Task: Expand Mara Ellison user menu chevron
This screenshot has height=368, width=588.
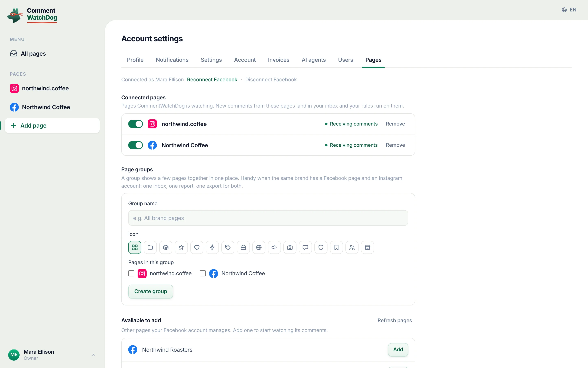Action: tap(94, 355)
